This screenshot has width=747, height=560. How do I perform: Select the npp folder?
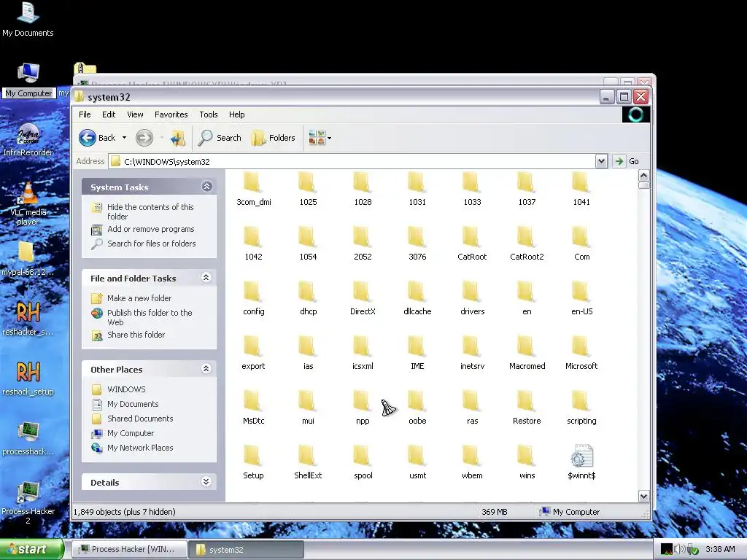363,408
